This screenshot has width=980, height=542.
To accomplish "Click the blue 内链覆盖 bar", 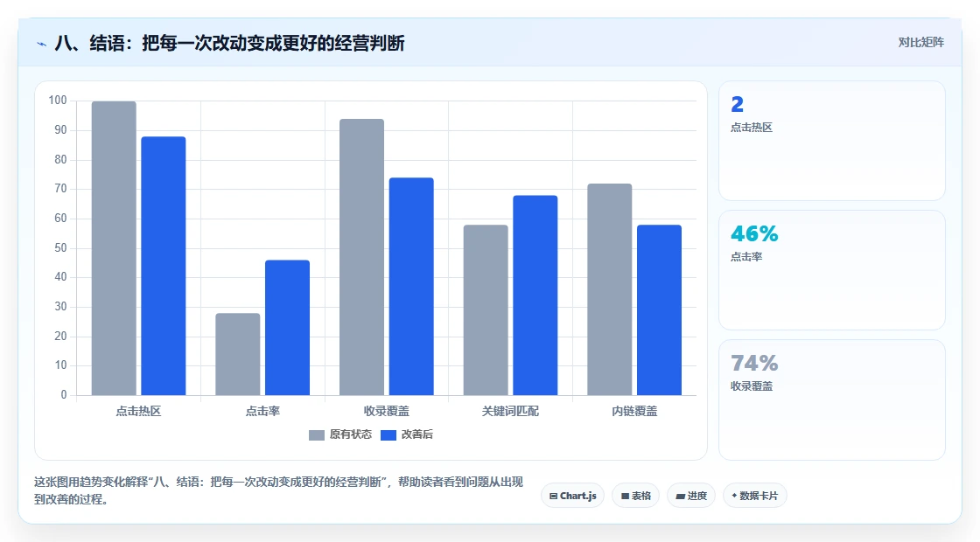I will pos(660,309).
